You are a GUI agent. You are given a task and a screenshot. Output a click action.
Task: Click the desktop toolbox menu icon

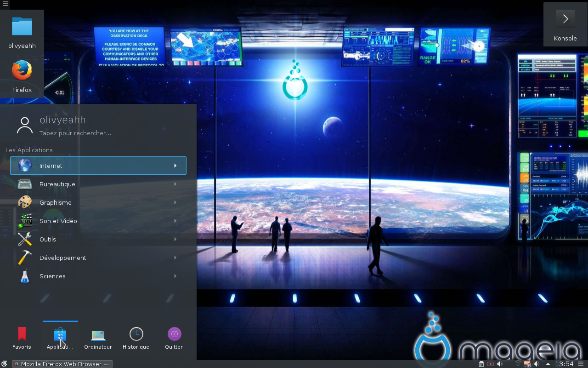[x=5, y=3]
